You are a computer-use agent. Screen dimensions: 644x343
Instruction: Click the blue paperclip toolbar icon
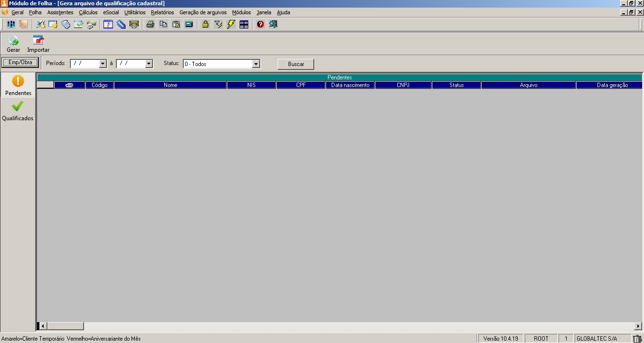coord(121,24)
